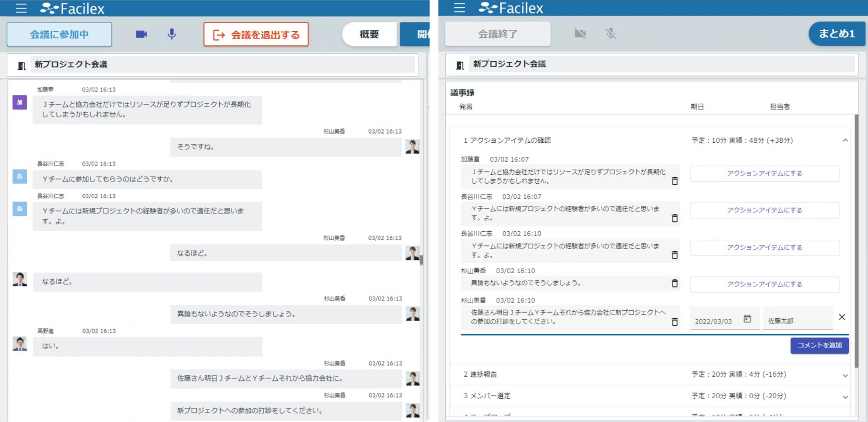Open the hamburger menu in right panel
This screenshot has height=422, width=868.
click(x=459, y=7)
